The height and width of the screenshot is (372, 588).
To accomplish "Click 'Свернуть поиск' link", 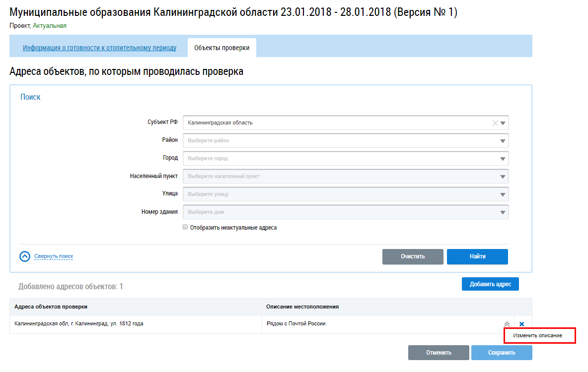I will [54, 256].
